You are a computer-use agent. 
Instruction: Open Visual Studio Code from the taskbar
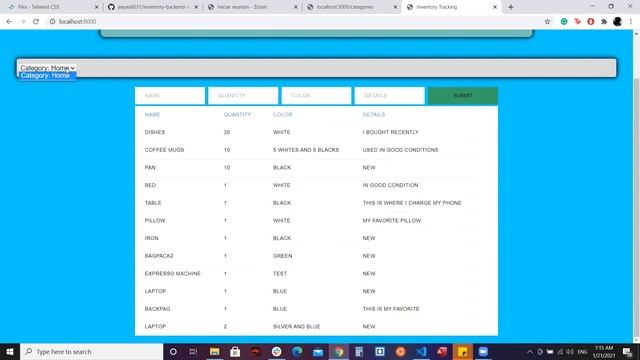tap(421, 351)
